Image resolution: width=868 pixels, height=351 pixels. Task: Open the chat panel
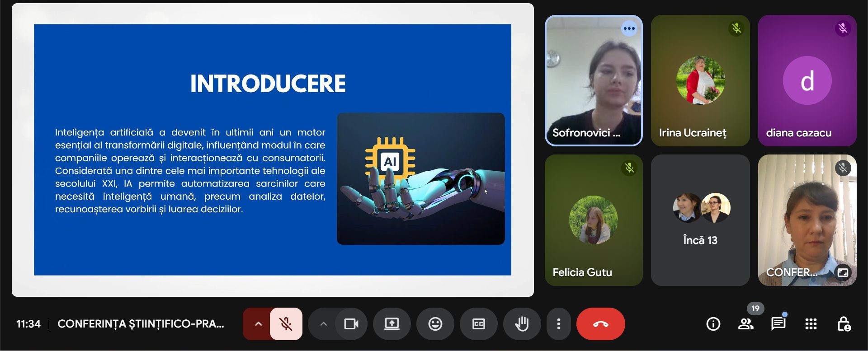[x=778, y=324]
